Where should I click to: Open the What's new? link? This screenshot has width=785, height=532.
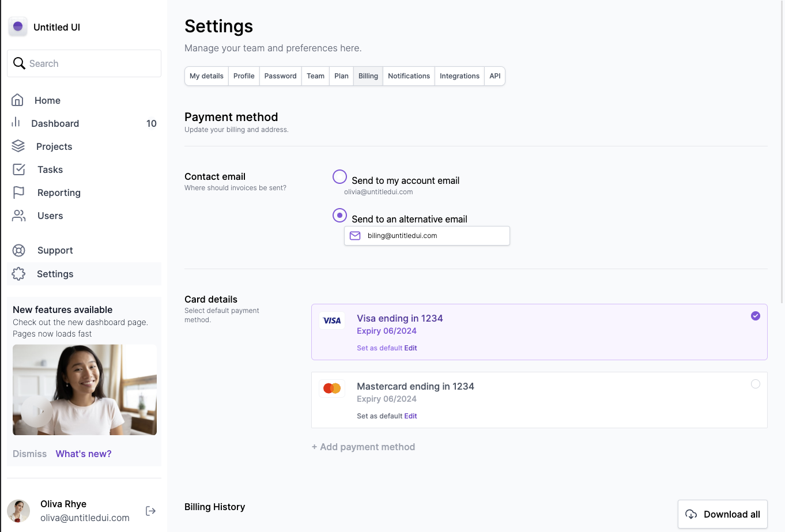(83, 454)
